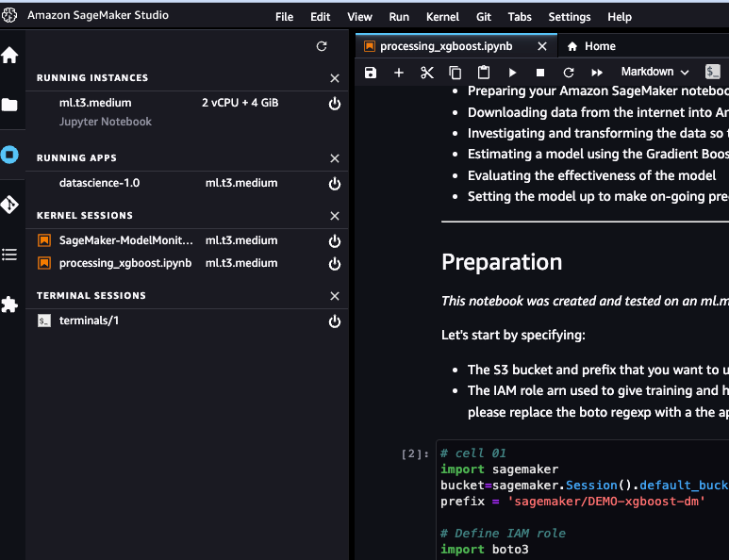Shut down all Kernel Sessions
This screenshot has width=729, height=560.
pyautogui.click(x=335, y=216)
